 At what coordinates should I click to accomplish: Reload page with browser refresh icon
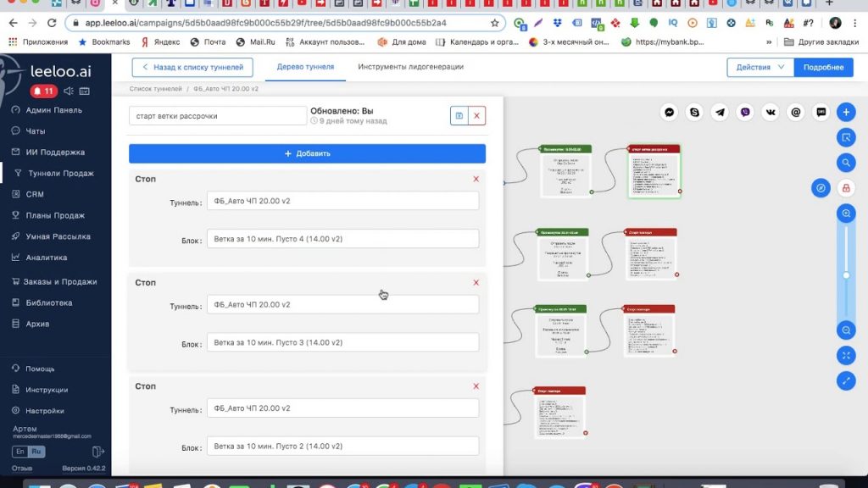click(52, 23)
